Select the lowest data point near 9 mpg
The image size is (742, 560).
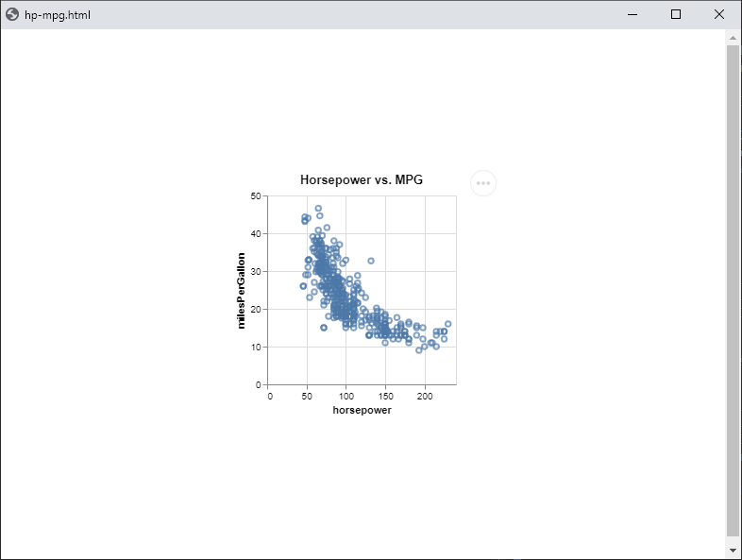419,350
